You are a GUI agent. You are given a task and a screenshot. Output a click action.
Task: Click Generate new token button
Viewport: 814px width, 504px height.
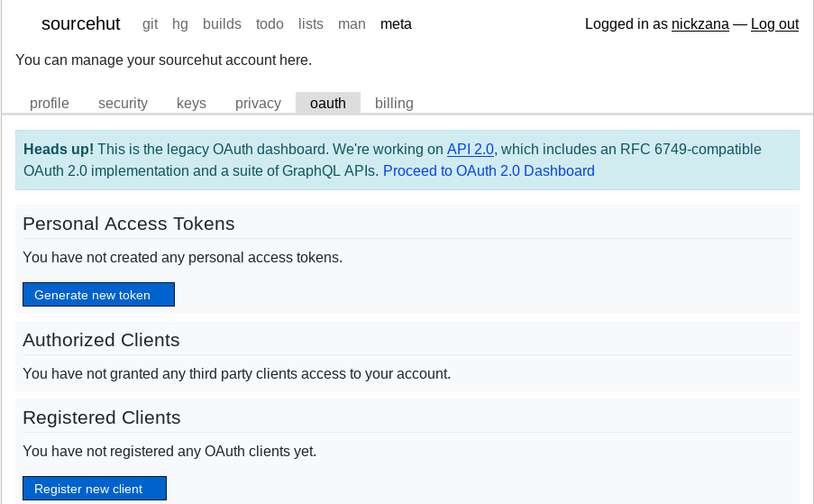coord(98,294)
